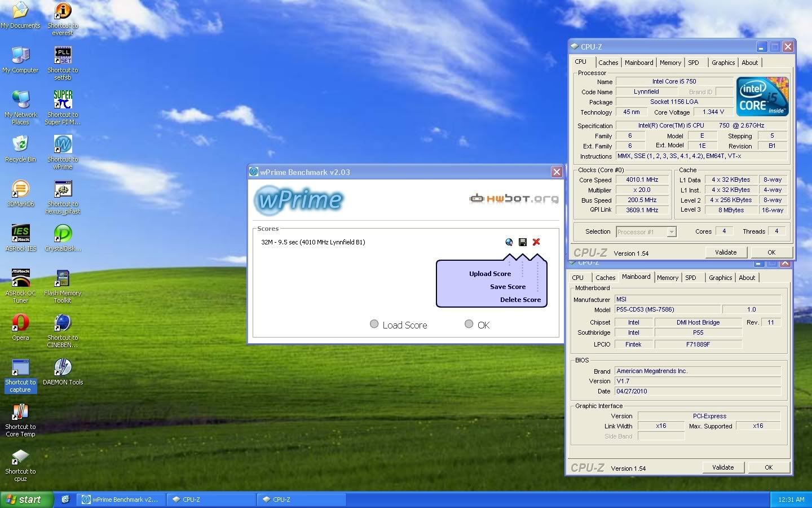Open My Computer desktop icon
The width and height of the screenshot is (812, 508).
click(20, 59)
